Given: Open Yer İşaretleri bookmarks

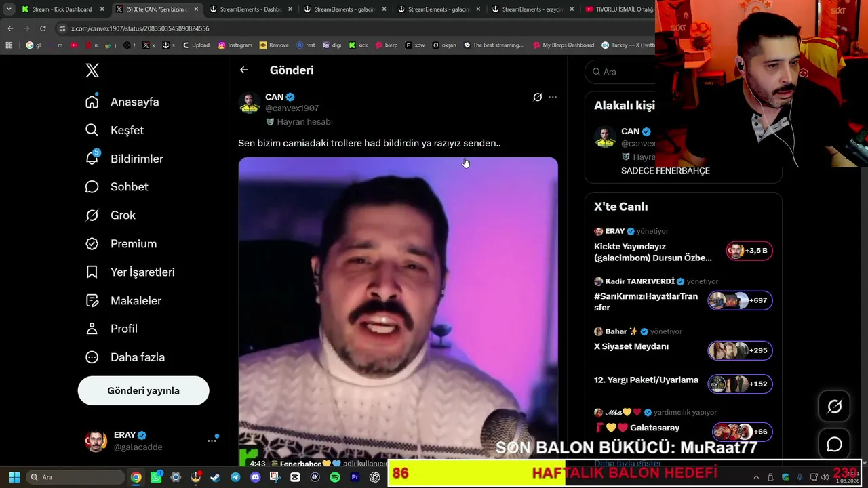Looking at the screenshot, I should [130, 272].
